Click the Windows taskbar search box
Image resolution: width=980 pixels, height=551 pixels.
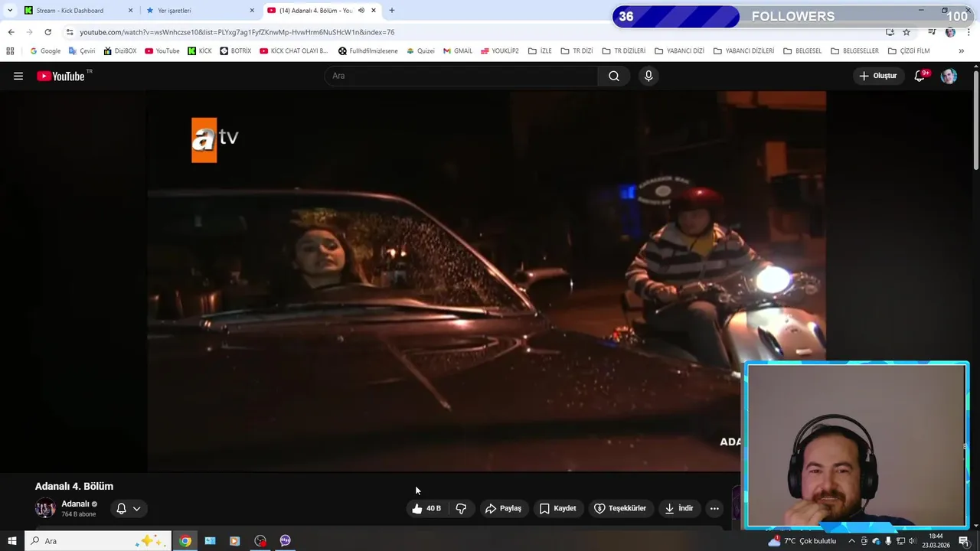coord(97,541)
